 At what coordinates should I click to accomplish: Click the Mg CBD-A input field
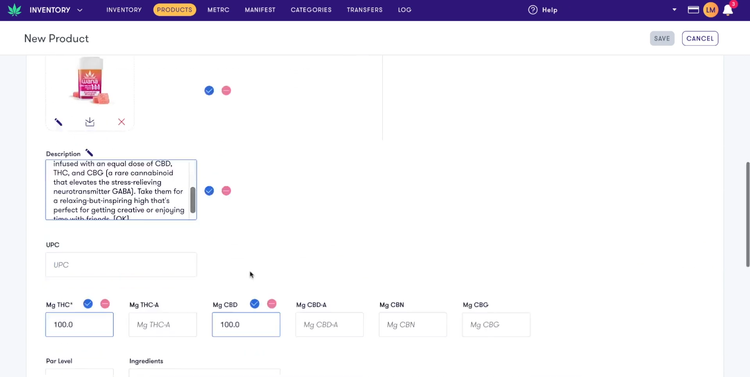tap(330, 324)
